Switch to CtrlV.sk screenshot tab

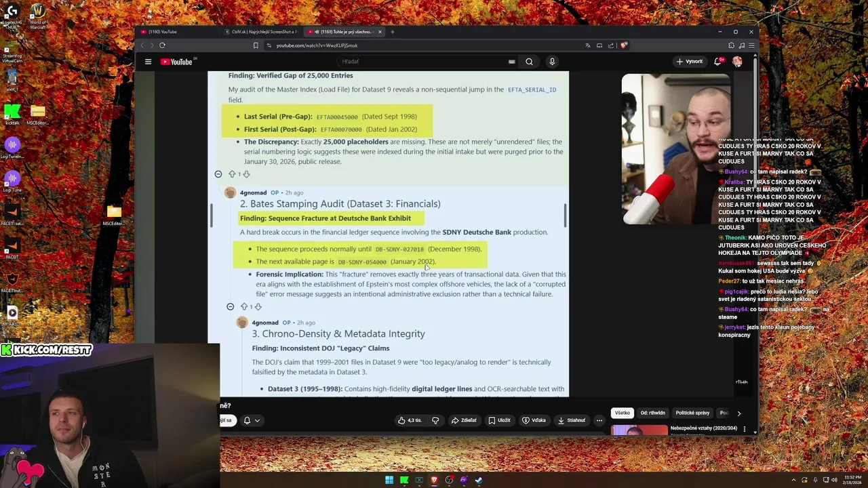tap(261, 32)
